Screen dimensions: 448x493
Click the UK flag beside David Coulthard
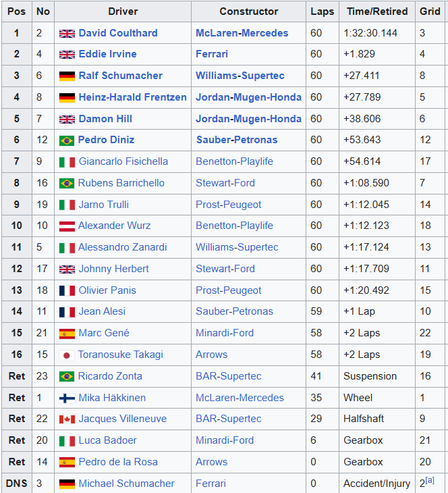click(67, 34)
